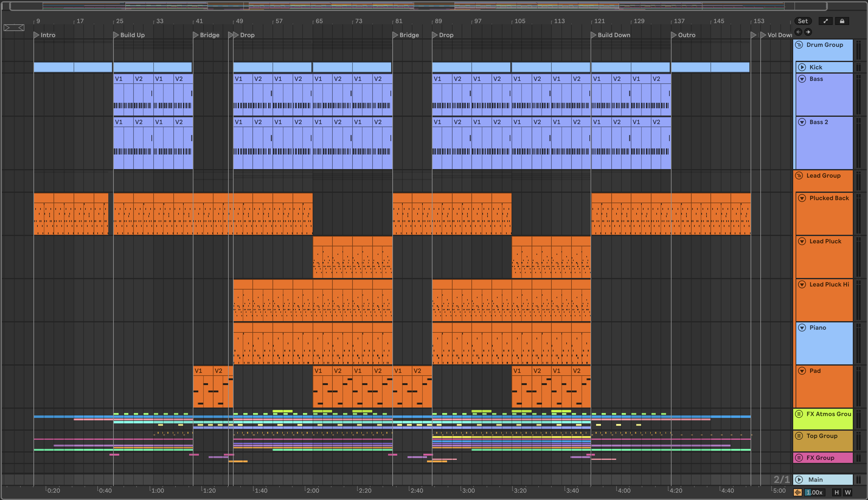868x500 pixels.
Task: Click the Drum Group fold icon
Action: [799, 45]
